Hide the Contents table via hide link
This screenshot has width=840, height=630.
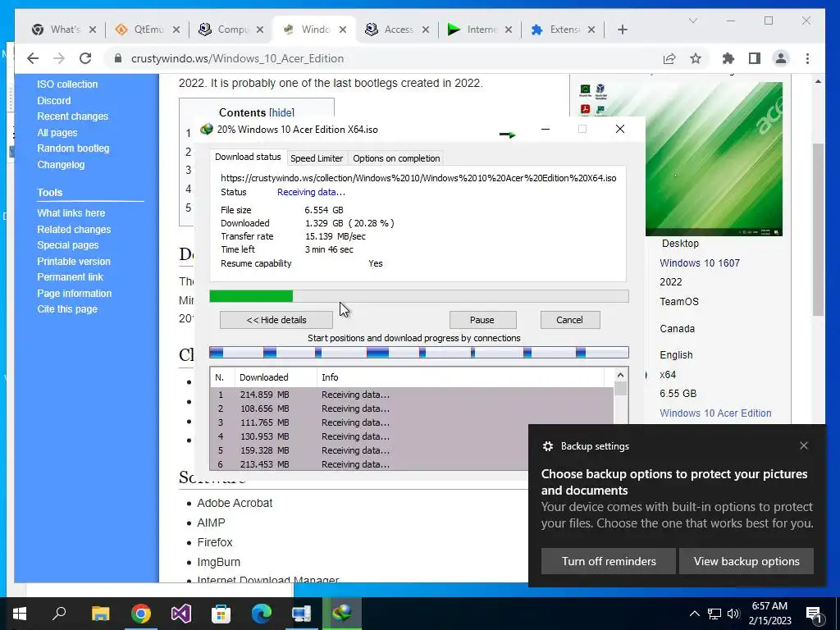click(x=282, y=112)
